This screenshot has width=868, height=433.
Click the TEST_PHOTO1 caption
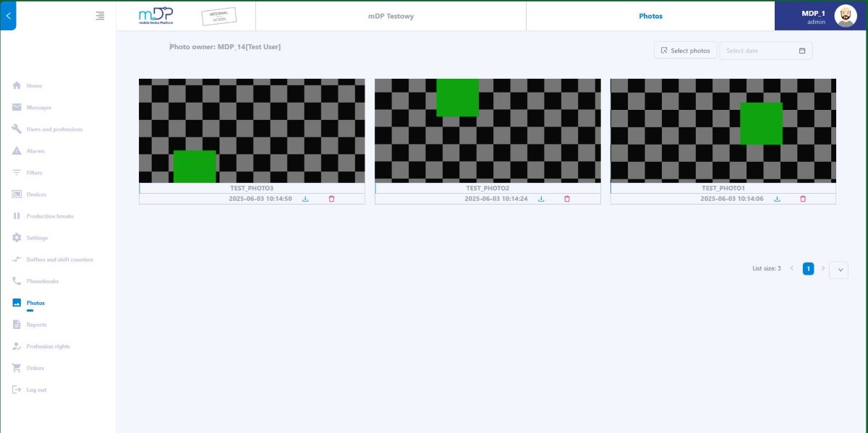(723, 188)
